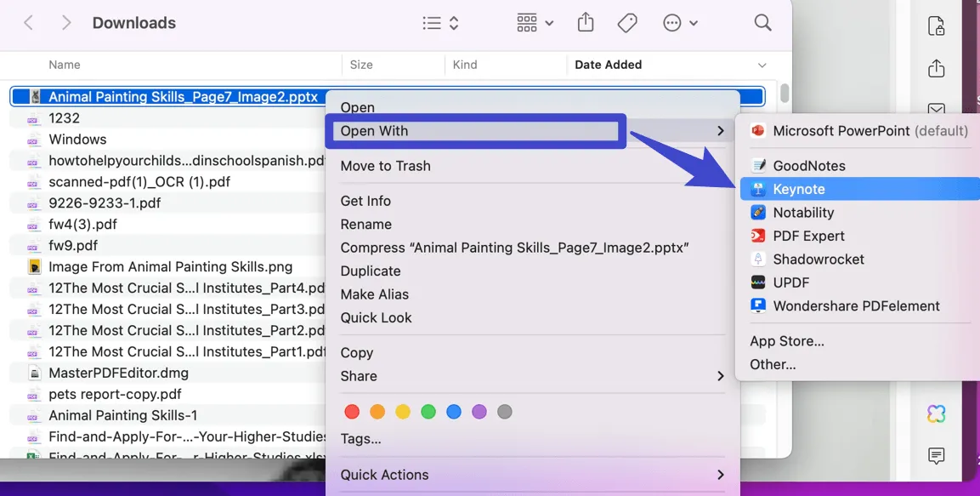Apply the red tag color

[352, 412]
